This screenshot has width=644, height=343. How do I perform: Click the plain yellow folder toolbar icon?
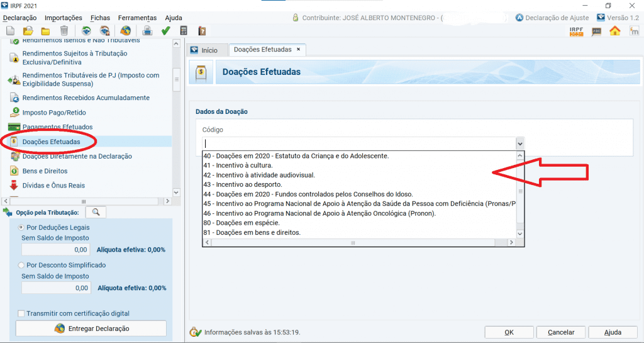[45, 31]
